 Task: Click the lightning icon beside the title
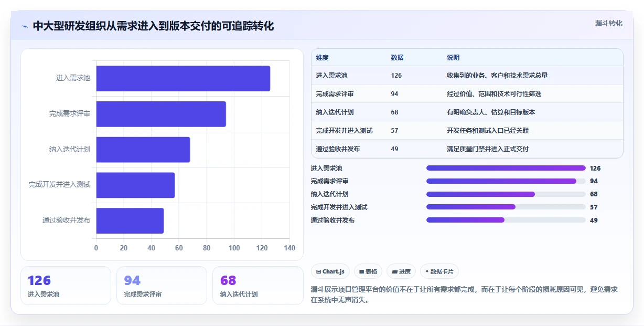pos(25,26)
